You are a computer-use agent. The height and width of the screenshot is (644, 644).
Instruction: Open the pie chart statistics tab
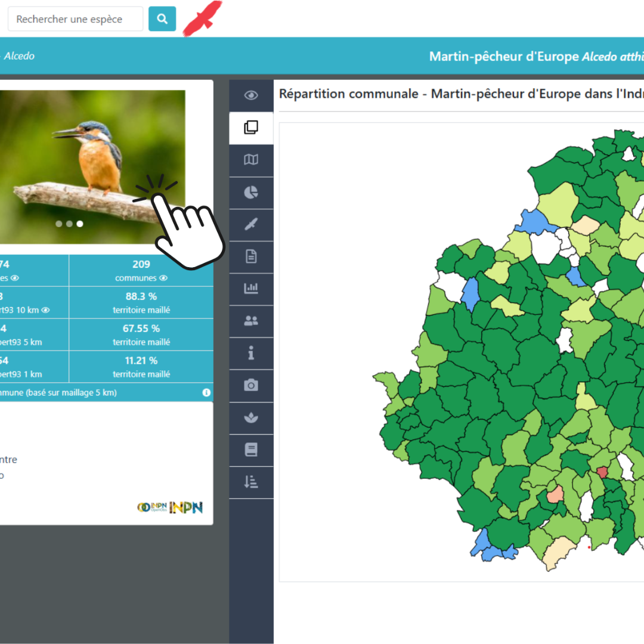point(251,192)
